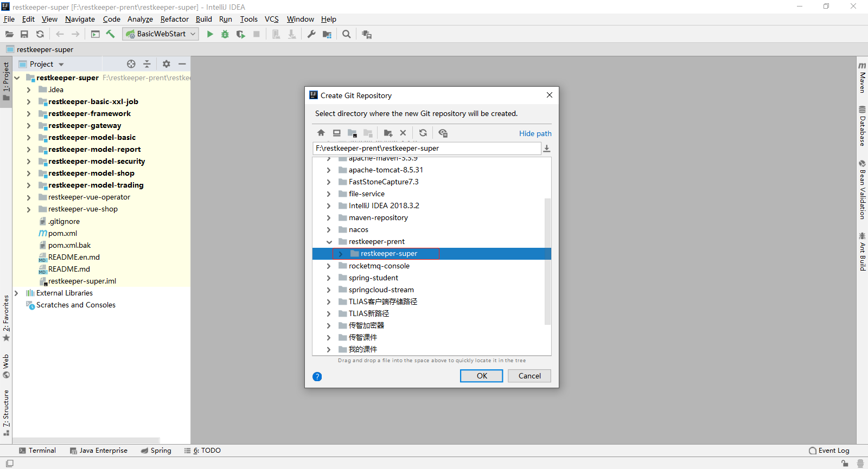Open the Navigate menu

(x=80, y=19)
